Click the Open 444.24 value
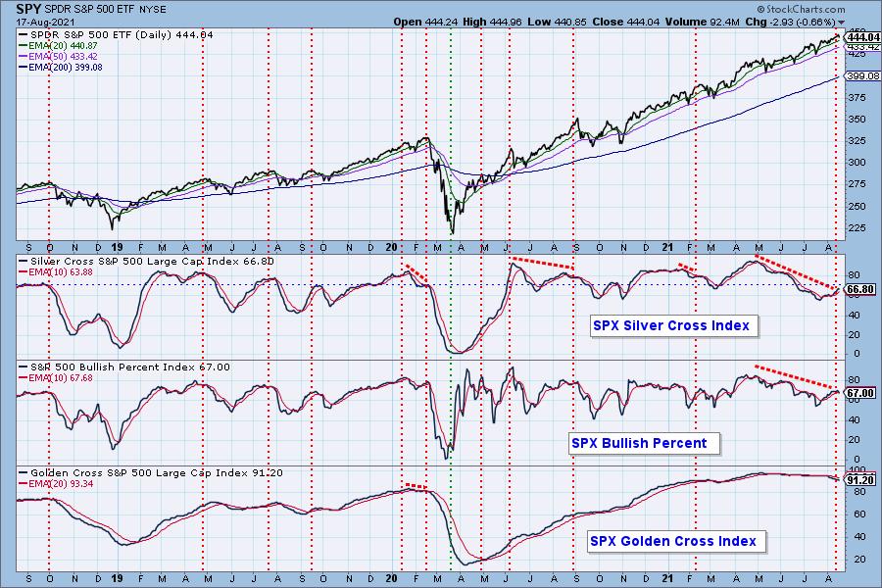Screen dimensions: 882x588 pyautogui.click(x=426, y=22)
